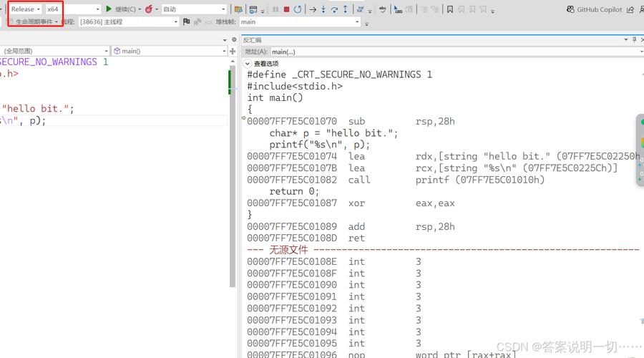The width and height of the screenshot is (644, 358).
Task: Click the Pause (Break All) icon
Action: pos(275,9)
